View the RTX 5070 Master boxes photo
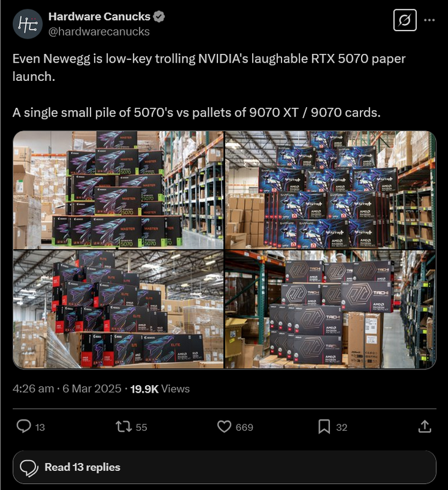Viewport: 448px width, 490px height. coord(118,190)
